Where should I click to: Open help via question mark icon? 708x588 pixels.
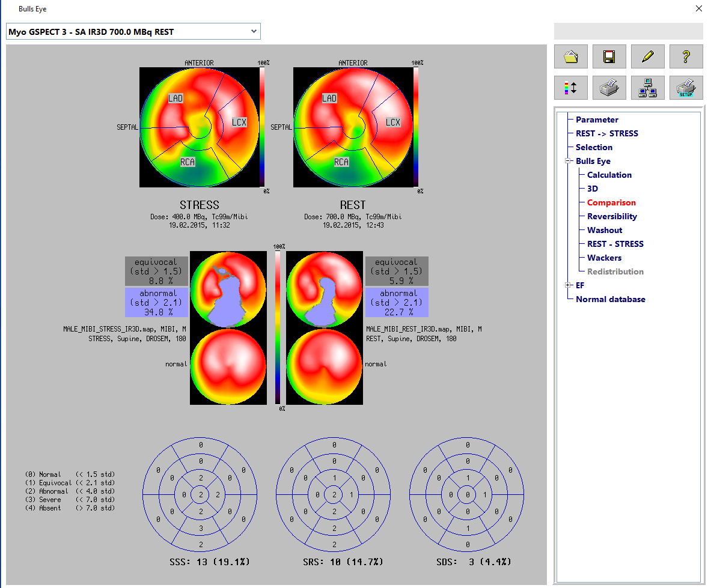point(686,56)
